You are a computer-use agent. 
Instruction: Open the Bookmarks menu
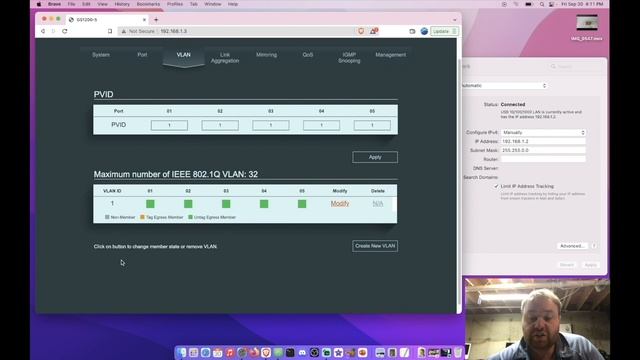tap(148, 4)
